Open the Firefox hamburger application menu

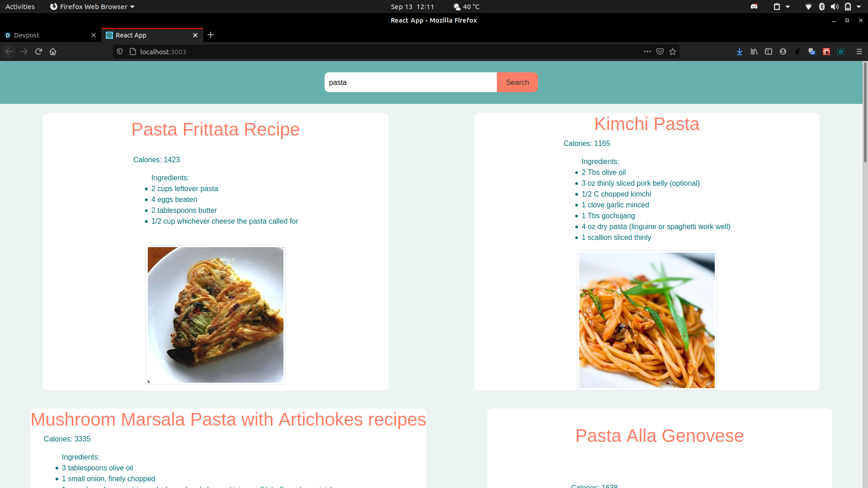[859, 52]
